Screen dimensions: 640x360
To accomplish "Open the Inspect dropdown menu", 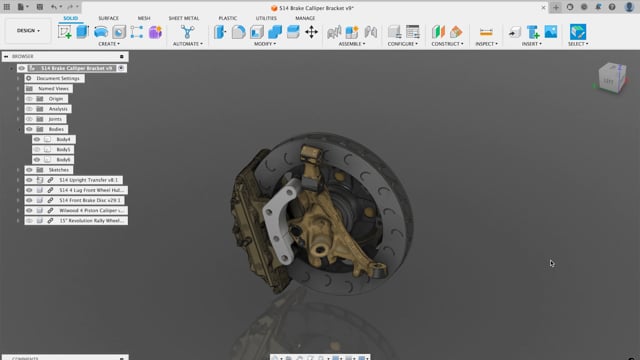I will 486,44.
